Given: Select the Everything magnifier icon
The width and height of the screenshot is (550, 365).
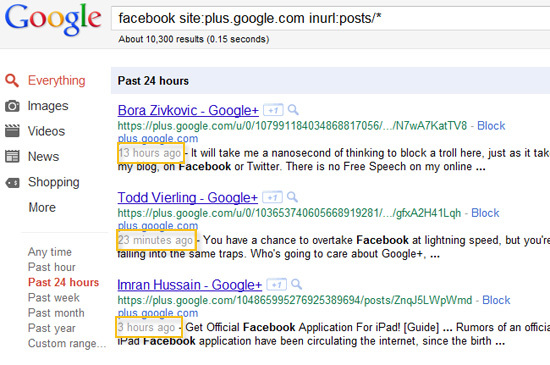Looking at the screenshot, I should [x=12, y=81].
